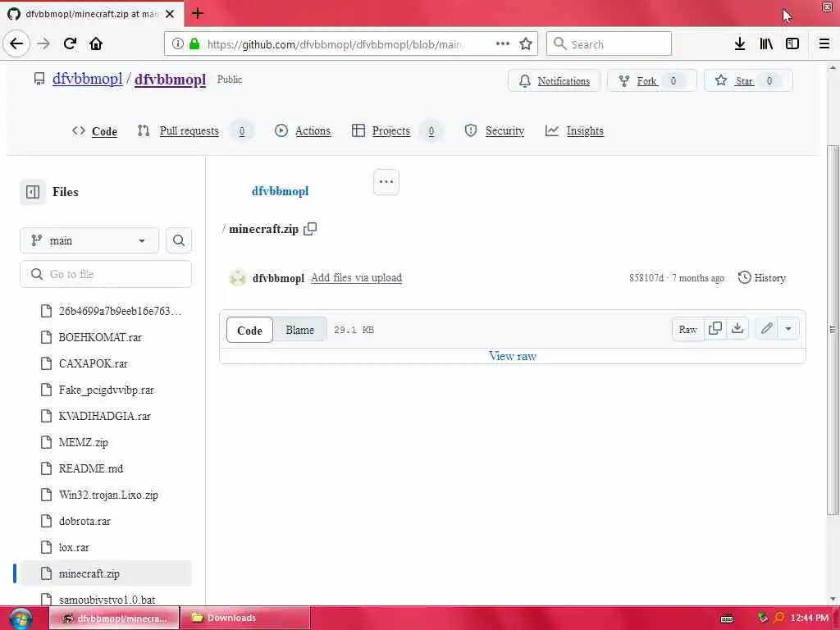Open the file History
Image resolution: width=840 pixels, height=630 pixels.
point(762,277)
